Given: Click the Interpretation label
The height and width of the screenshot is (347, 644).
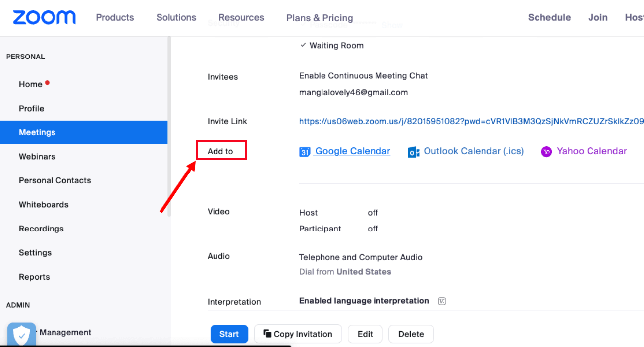Looking at the screenshot, I should pyautogui.click(x=234, y=302).
